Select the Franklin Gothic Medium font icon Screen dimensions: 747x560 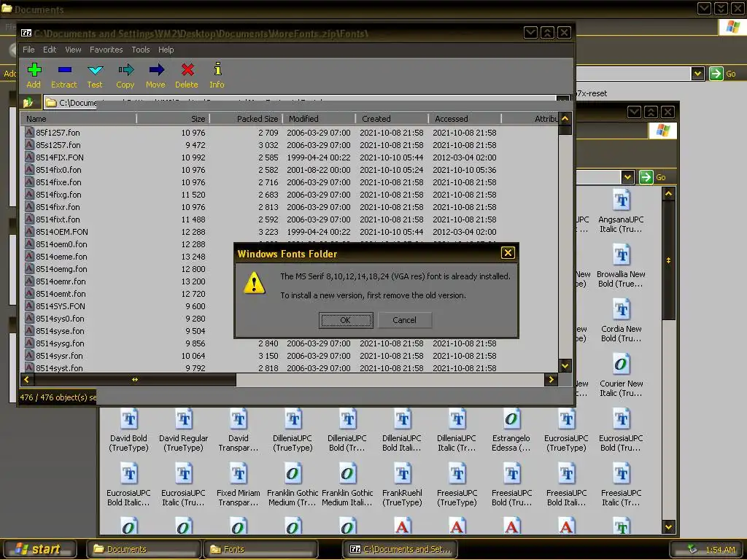pos(293,474)
